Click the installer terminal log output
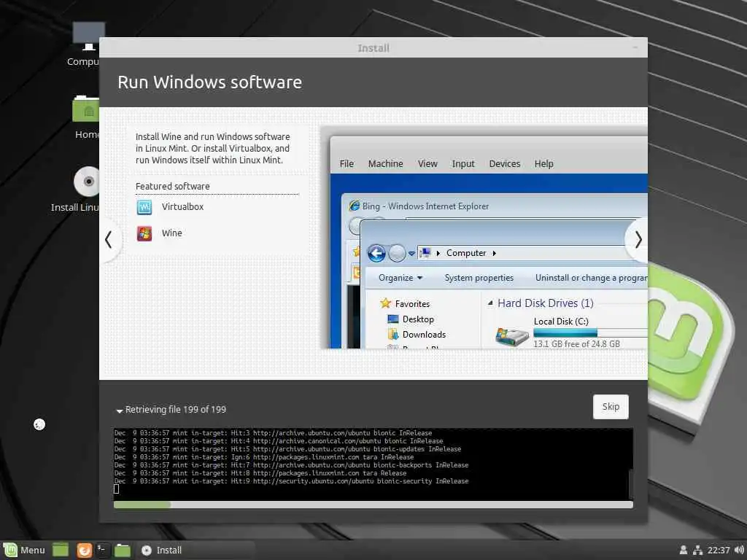 [x=371, y=464]
